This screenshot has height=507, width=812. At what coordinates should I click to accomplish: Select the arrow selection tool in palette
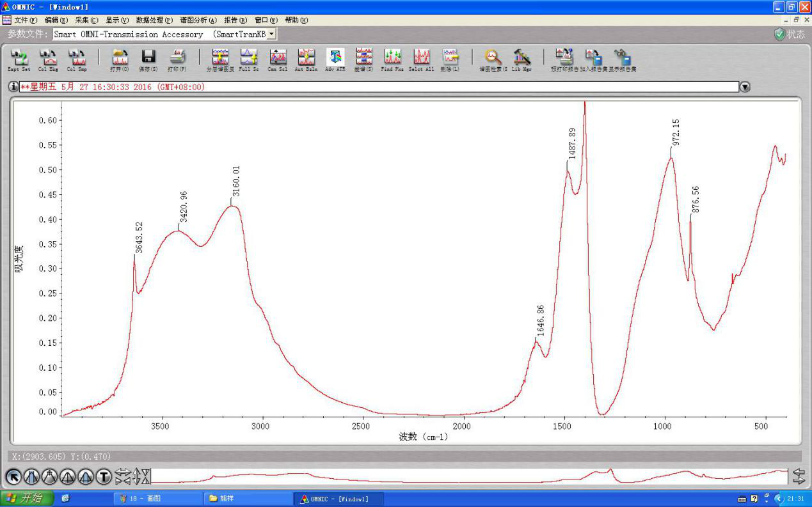[13, 476]
